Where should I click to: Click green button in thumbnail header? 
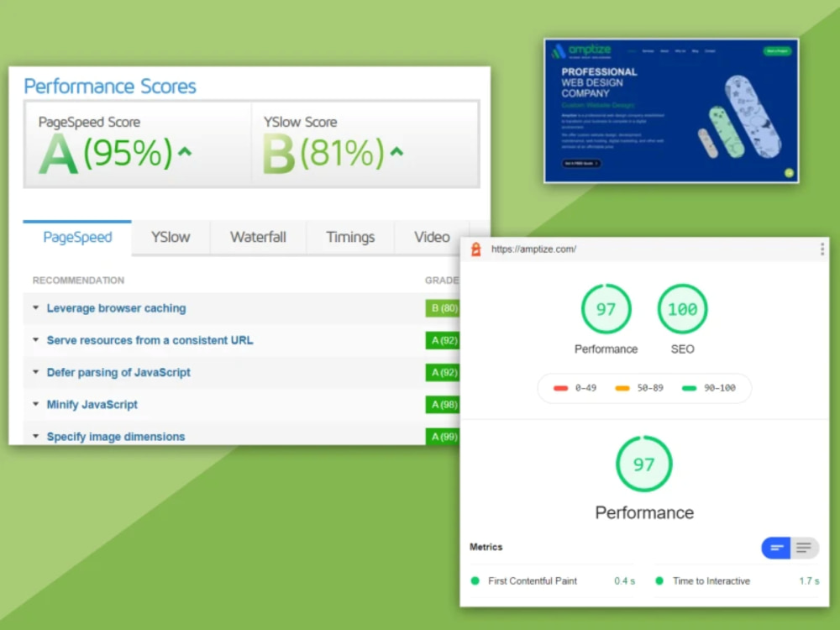[777, 51]
